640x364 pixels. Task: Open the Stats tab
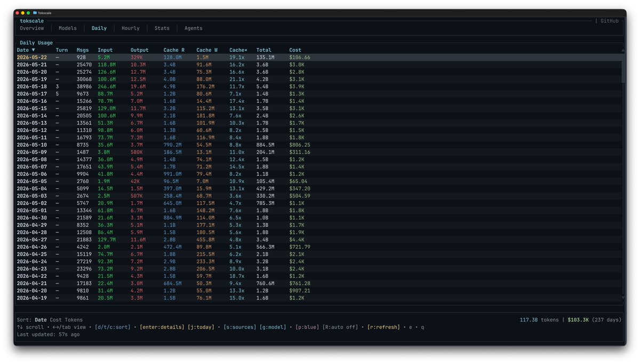click(x=162, y=28)
